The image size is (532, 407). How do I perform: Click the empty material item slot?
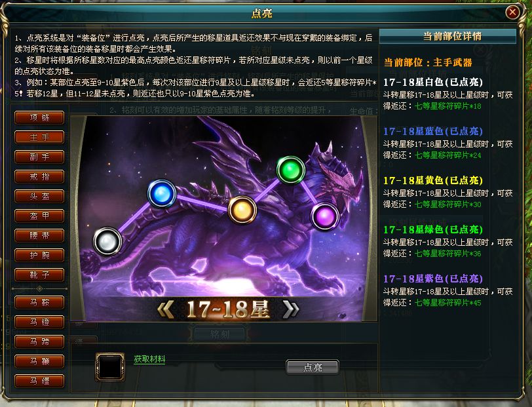(110, 367)
